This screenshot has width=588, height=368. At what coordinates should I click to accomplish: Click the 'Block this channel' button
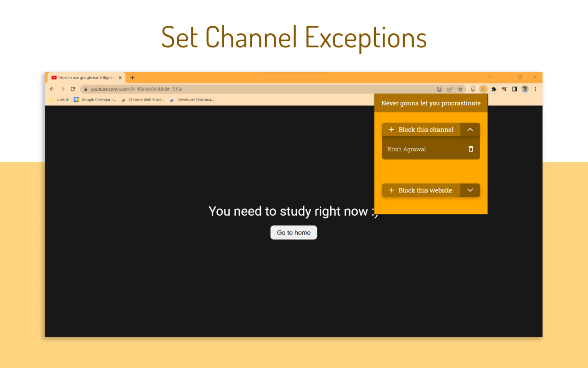(x=421, y=130)
